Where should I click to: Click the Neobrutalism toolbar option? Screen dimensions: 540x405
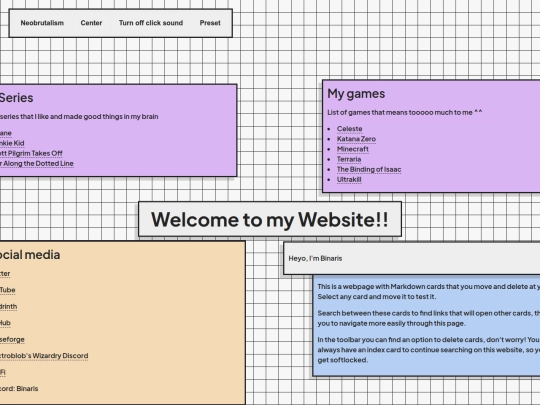(42, 23)
